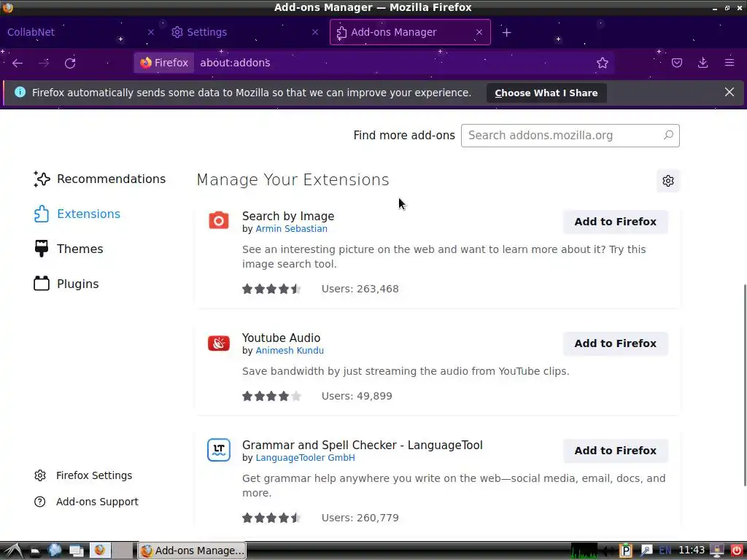Click the page vertical scrollbar thumb
The width and height of the screenshot is (747, 560).
coord(744,385)
